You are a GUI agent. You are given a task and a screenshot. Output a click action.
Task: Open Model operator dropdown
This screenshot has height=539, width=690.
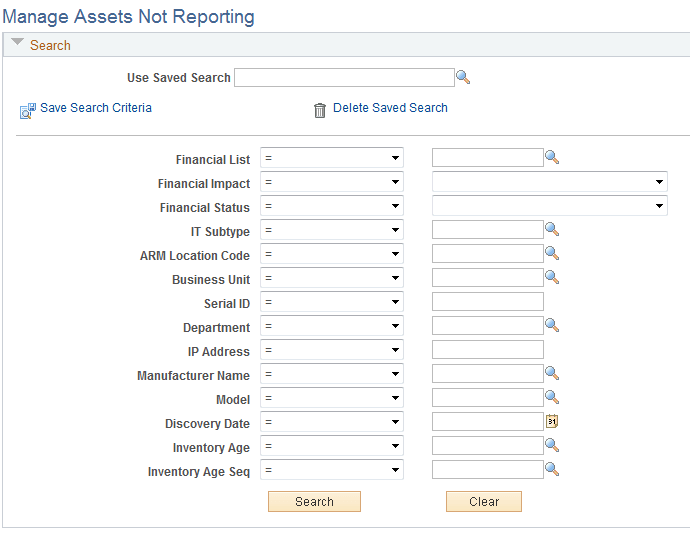(x=332, y=398)
